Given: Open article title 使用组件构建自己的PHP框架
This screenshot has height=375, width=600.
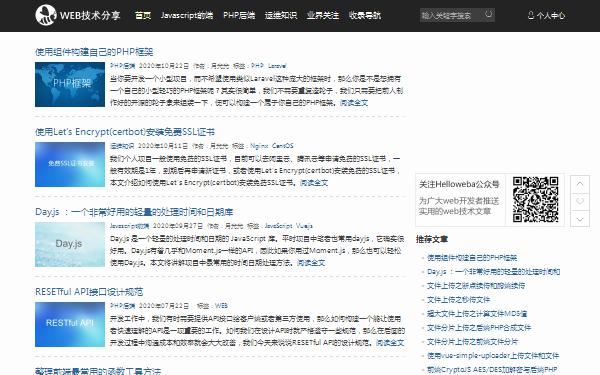Looking at the screenshot, I should pyautogui.click(x=94, y=52).
